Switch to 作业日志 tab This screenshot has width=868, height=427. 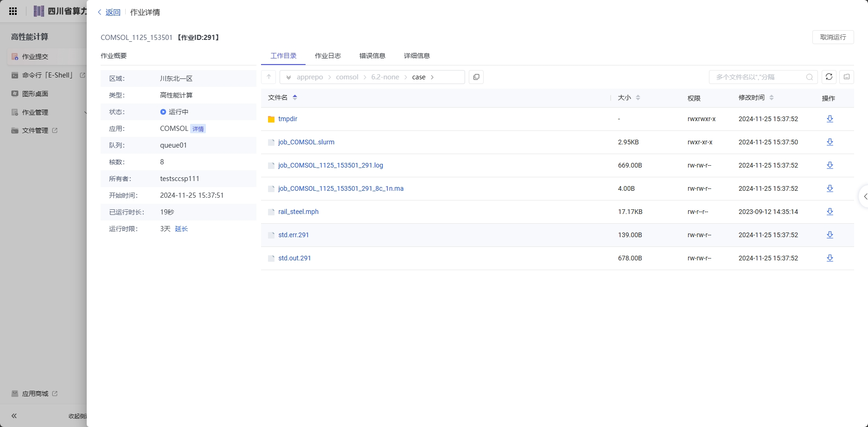click(x=328, y=56)
